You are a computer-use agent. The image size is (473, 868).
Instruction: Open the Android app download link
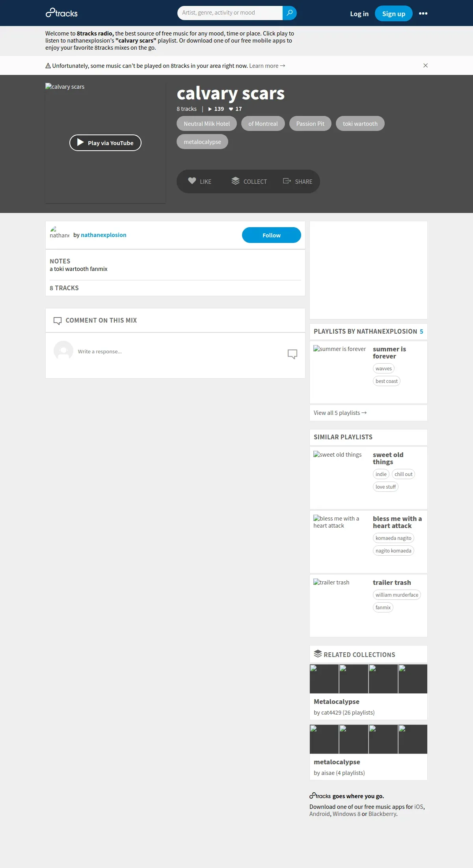tap(320, 814)
